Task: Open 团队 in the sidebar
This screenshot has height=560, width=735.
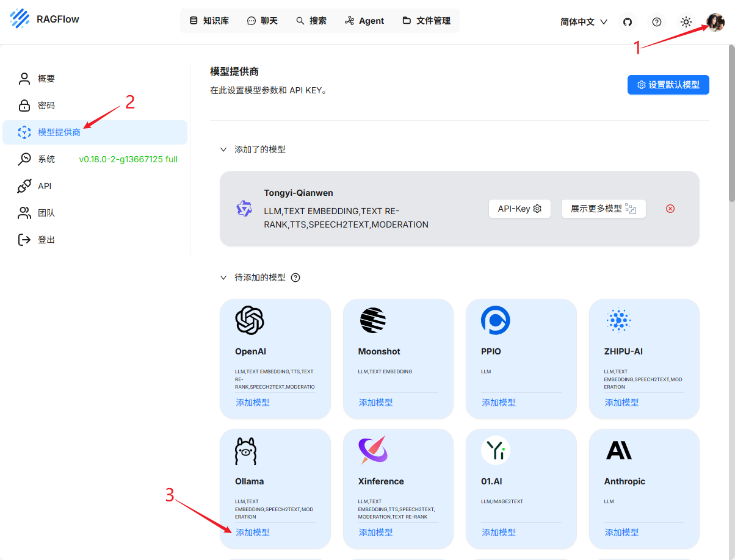Action: (x=95, y=213)
